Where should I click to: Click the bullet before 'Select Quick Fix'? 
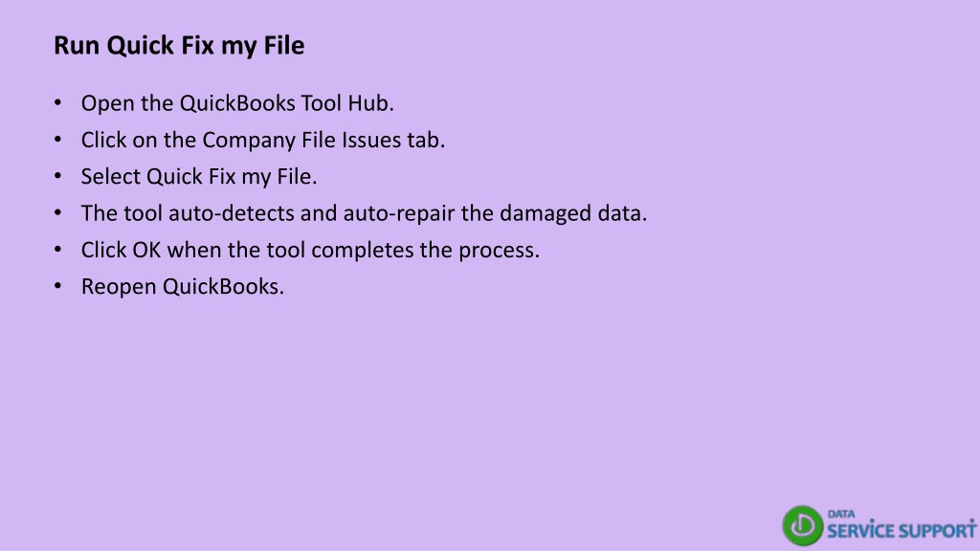(x=58, y=176)
